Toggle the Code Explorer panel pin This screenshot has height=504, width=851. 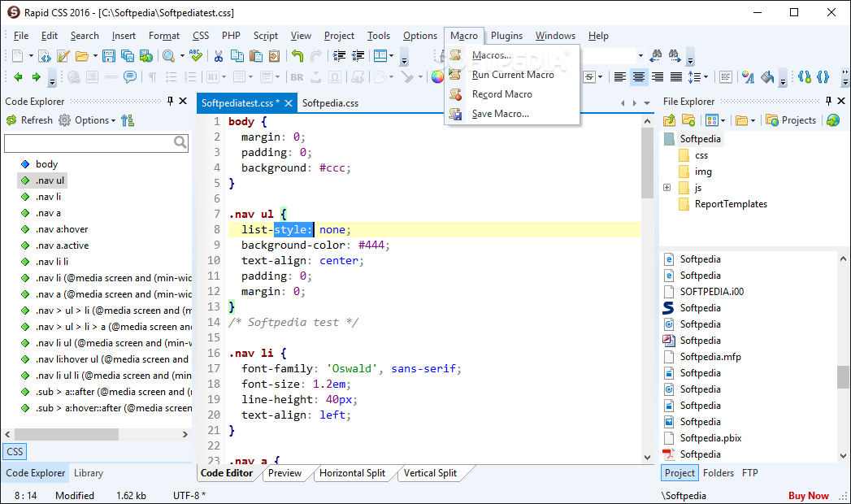tap(171, 101)
